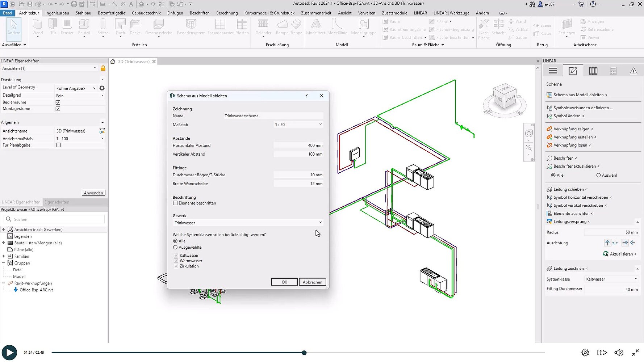Click the Aktualisieren refresh icon
644x362 pixels.
pyautogui.click(x=606, y=254)
